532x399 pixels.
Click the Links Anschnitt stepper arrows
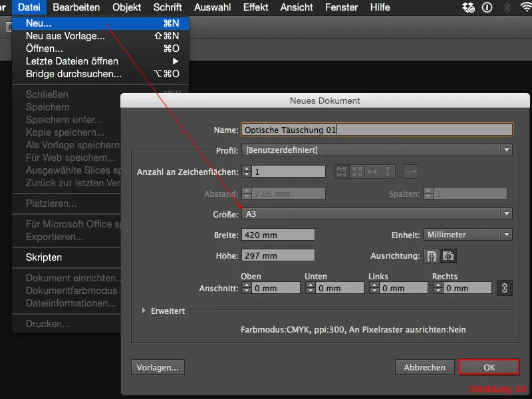(374, 288)
